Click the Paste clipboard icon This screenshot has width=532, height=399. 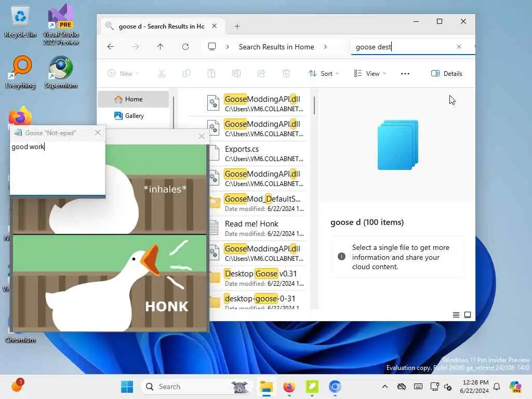pyautogui.click(x=211, y=73)
